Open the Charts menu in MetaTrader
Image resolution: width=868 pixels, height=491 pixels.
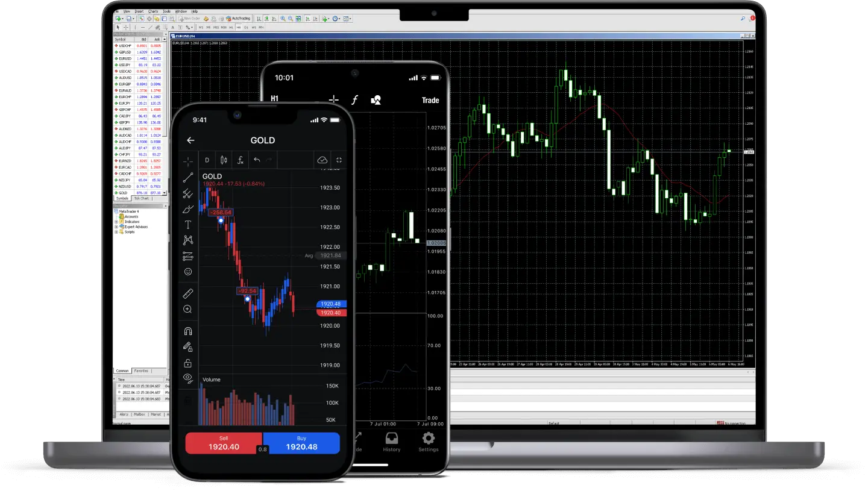click(x=154, y=11)
